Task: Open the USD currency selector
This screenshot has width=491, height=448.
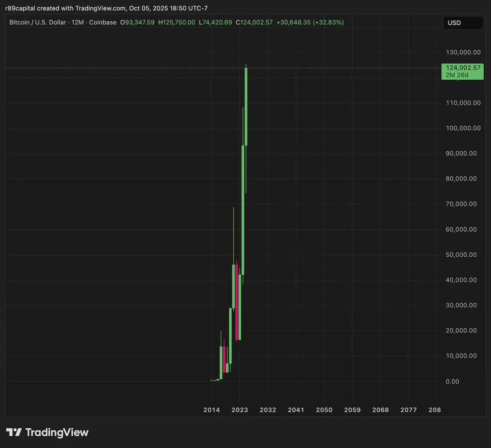Action: pos(463,23)
